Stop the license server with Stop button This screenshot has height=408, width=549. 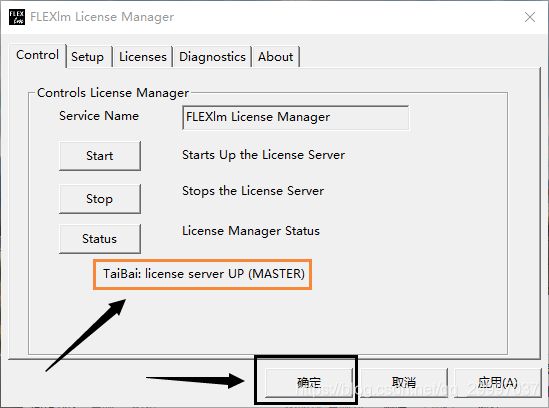100,199
